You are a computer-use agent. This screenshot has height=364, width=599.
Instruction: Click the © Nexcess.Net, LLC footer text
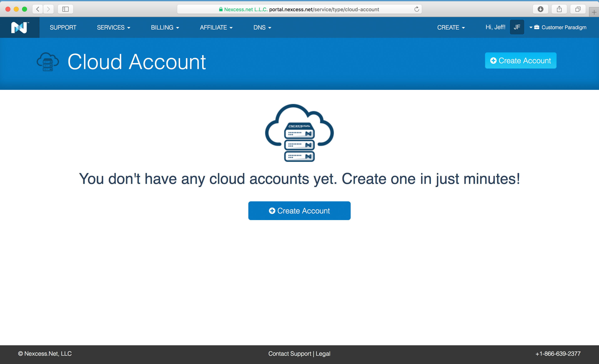(45, 354)
